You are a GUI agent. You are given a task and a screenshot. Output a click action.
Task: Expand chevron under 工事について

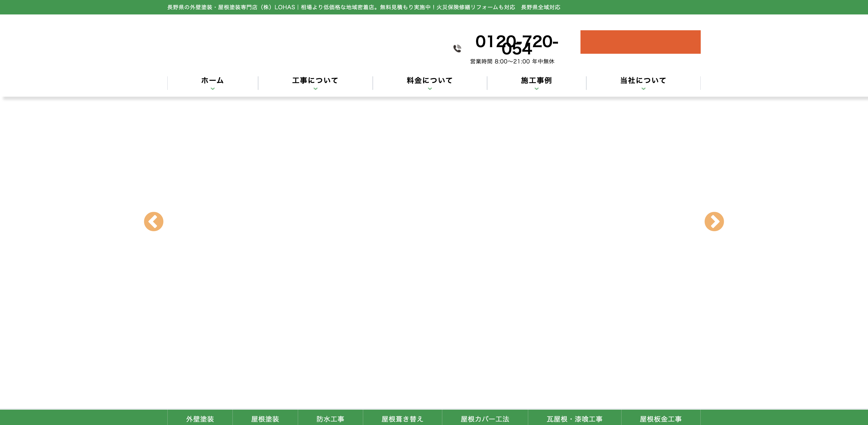tap(315, 89)
